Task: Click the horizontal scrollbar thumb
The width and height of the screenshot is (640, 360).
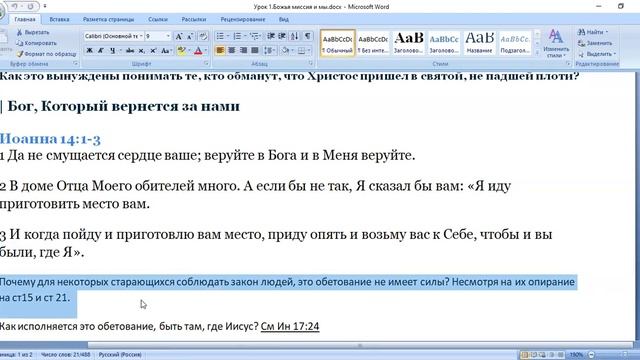Action: point(360,345)
